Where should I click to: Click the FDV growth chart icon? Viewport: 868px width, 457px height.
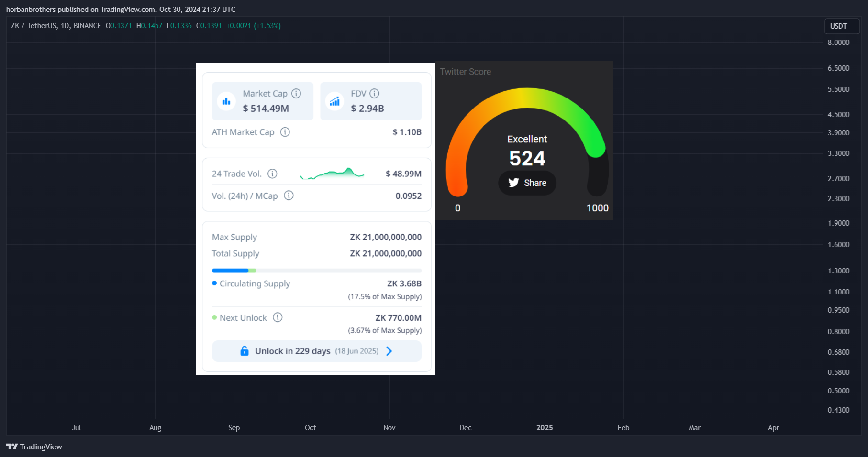pyautogui.click(x=334, y=101)
